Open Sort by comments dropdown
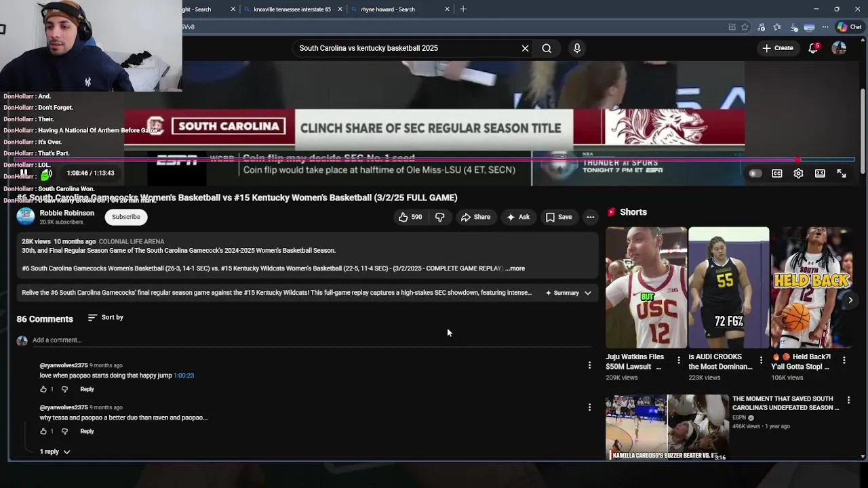The height and width of the screenshot is (488, 868). point(106,317)
